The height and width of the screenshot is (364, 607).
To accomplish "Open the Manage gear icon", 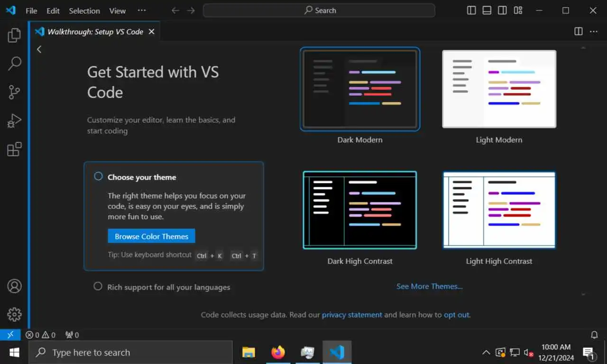I will pos(14,314).
